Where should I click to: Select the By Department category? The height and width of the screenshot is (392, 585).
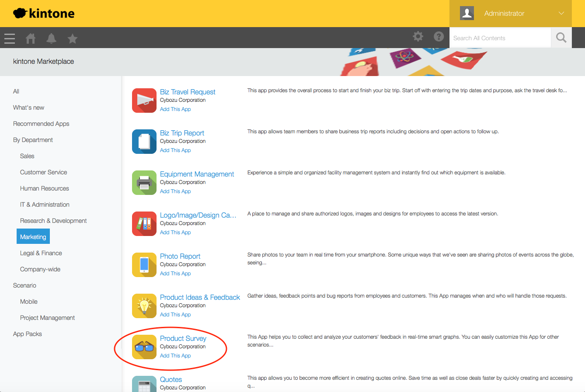(33, 140)
